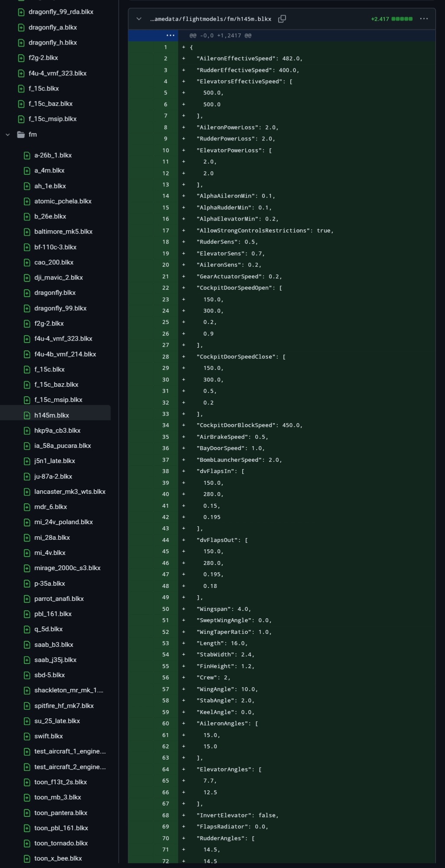
Task: Click the fm folder icon
Action: tap(21, 134)
